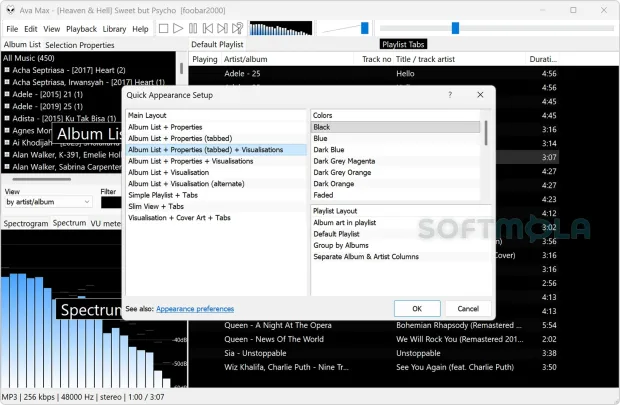Switch to the Spectrogram tab
Screen dimensions: 620x405
click(26, 223)
